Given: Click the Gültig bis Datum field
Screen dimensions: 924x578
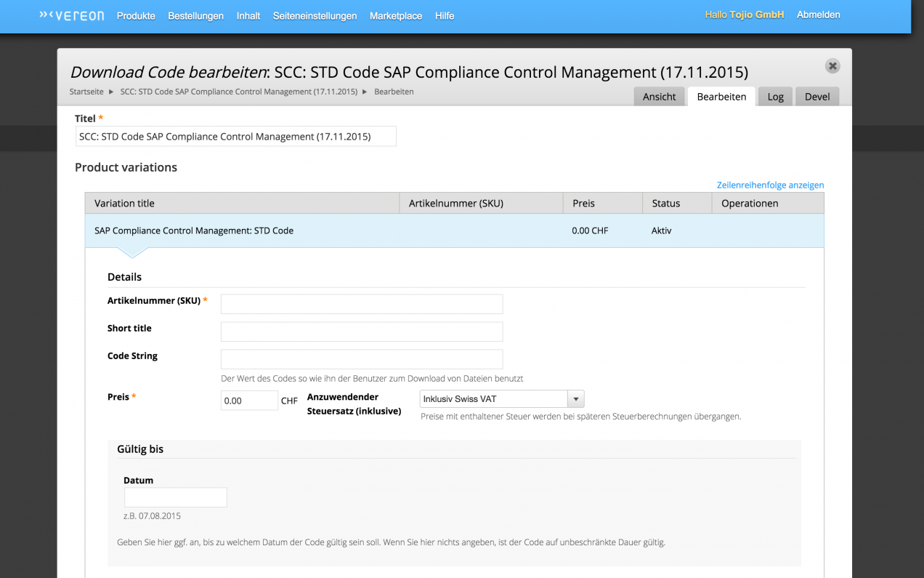Looking at the screenshot, I should click(175, 497).
